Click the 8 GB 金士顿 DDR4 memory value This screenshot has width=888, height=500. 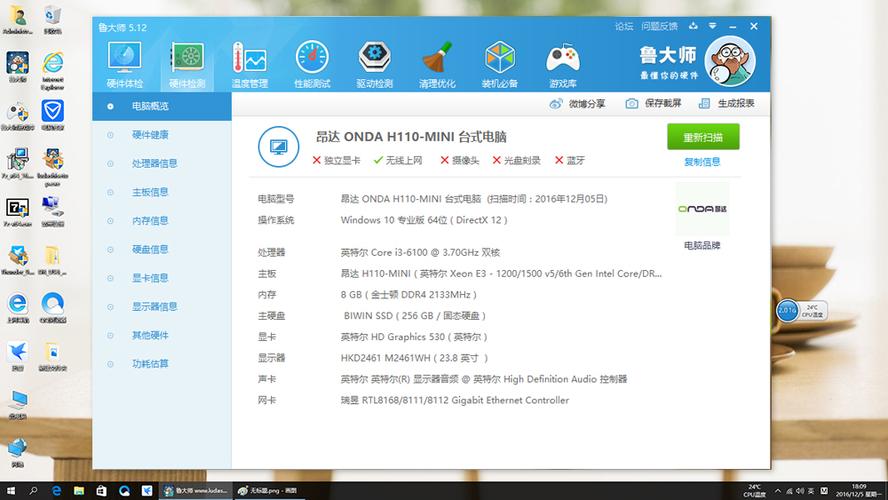408,295
